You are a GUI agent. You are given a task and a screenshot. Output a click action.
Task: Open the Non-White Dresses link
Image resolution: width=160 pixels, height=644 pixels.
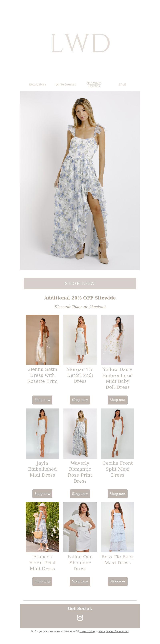point(94,84)
